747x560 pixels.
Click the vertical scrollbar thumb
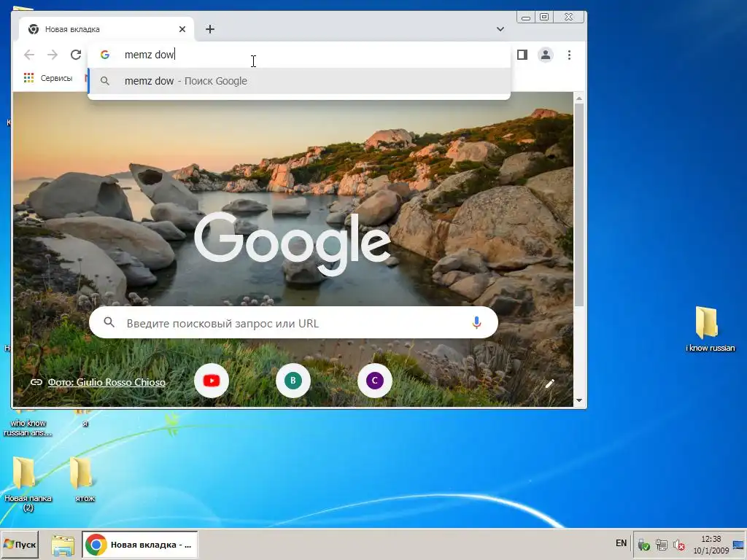click(578, 205)
